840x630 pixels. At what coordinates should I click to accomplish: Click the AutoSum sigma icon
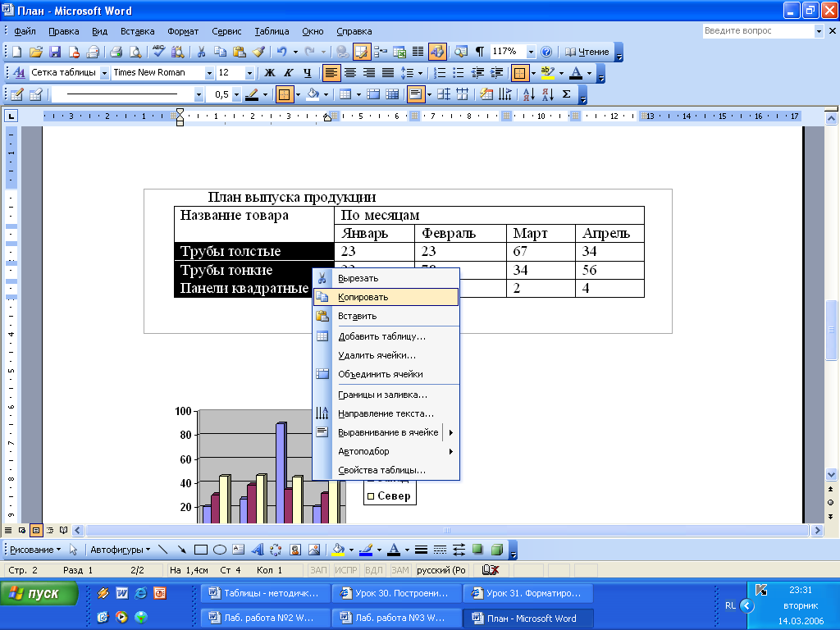566,94
